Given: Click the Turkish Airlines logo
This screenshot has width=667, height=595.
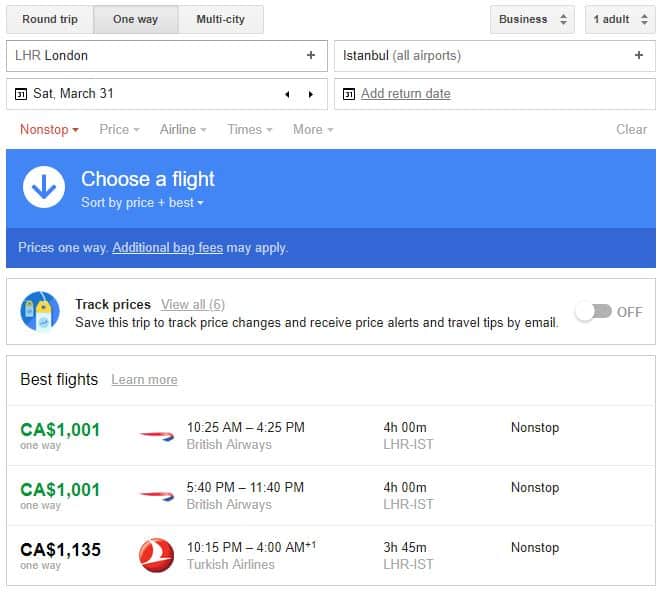Looking at the screenshot, I should (x=156, y=555).
